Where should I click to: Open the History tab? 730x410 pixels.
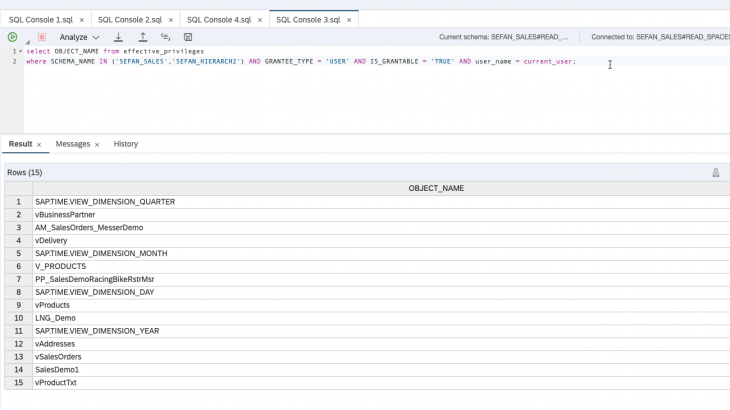(126, 144)
